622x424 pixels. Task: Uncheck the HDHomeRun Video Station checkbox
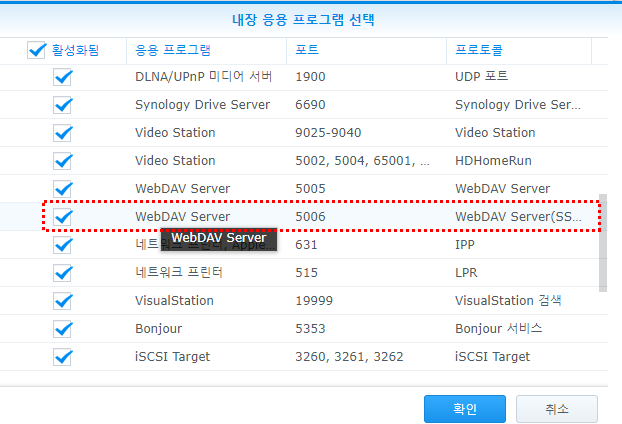(x=63, y=160)
